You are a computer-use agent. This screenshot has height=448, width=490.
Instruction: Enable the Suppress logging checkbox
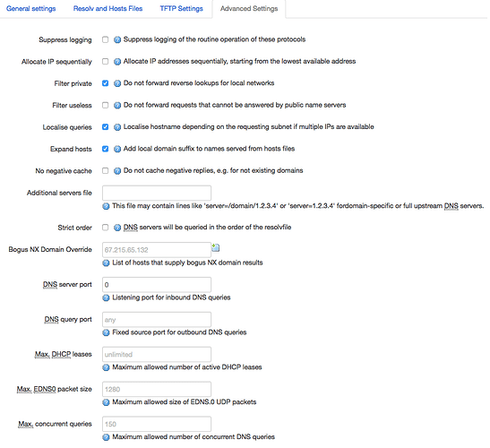point(106,39)
